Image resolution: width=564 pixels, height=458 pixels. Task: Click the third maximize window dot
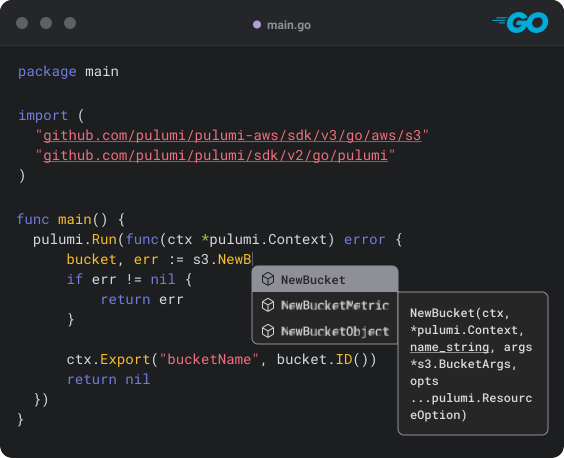tap(70, 23)
